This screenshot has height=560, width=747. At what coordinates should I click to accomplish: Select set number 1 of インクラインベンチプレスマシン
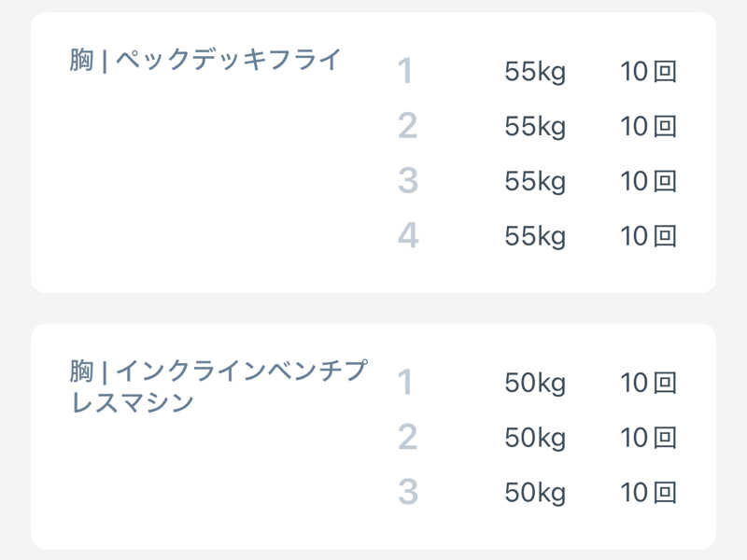click(405, 383)
